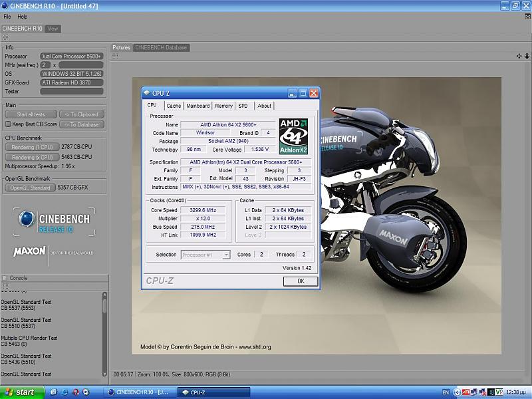Click the To Clipboard button
The height and width of the screenshot is (399, 532).
click(81, 114)
